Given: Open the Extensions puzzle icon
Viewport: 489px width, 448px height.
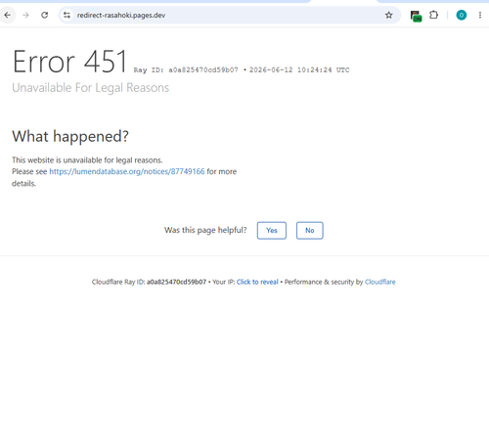Looking at the screenshot, I should point(433,15).
